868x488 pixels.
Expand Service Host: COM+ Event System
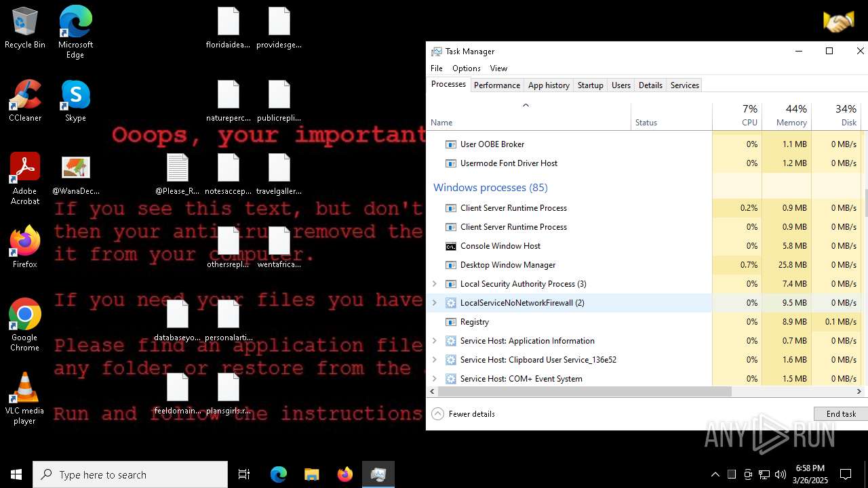[x=435, y=379]
